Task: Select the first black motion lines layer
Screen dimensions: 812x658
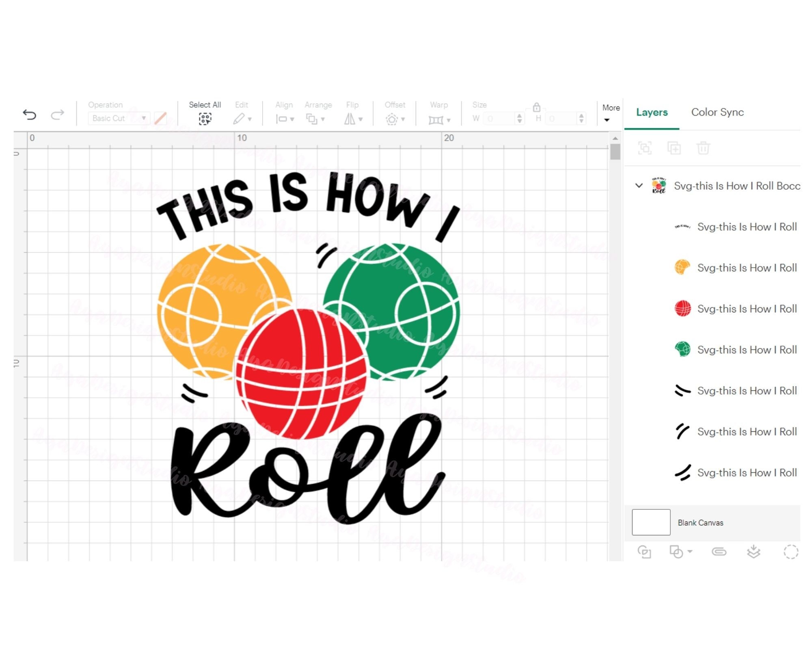Action: coord(735,391)
